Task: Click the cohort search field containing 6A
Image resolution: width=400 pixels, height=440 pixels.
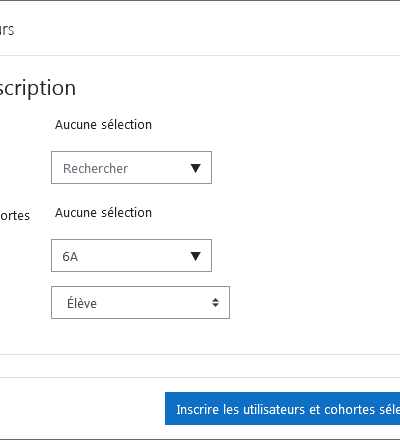Action: click(x=131, y=255)
